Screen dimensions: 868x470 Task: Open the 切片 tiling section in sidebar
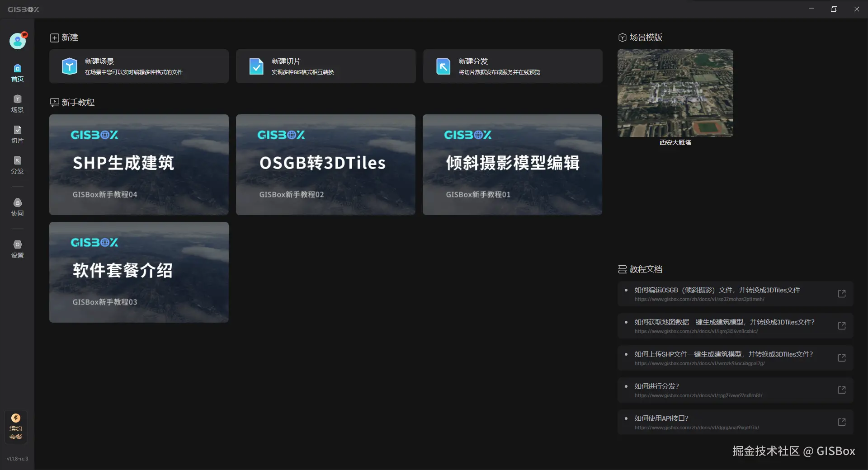pos(17,135)
